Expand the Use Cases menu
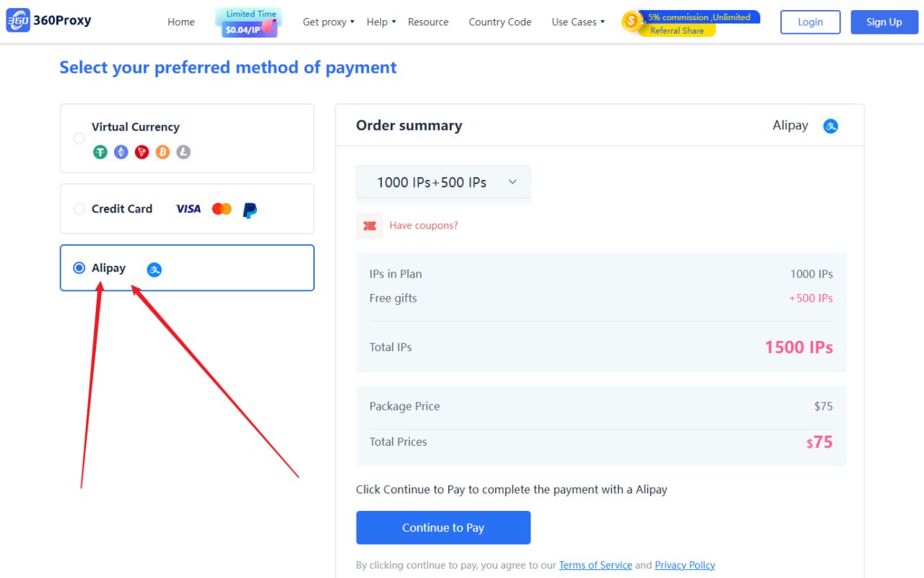Image resolution: width=924 pixels, height=578 pixels. tap(578, 22)
